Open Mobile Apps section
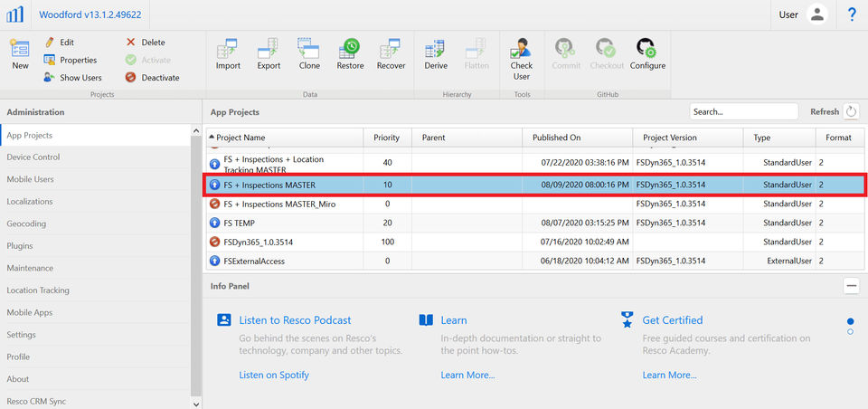868x409 pixels. click(x=95, y=312)
